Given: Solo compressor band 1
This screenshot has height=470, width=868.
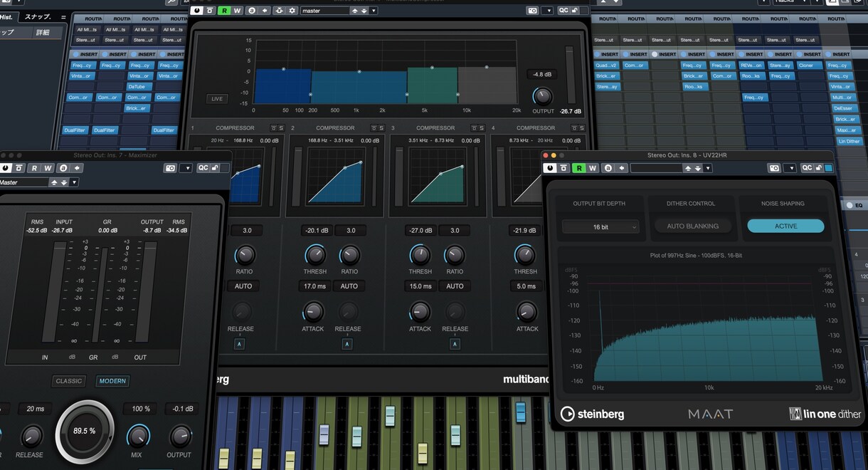Looking at the screenshot, I should pyautogui.click(x=280, y=128).
